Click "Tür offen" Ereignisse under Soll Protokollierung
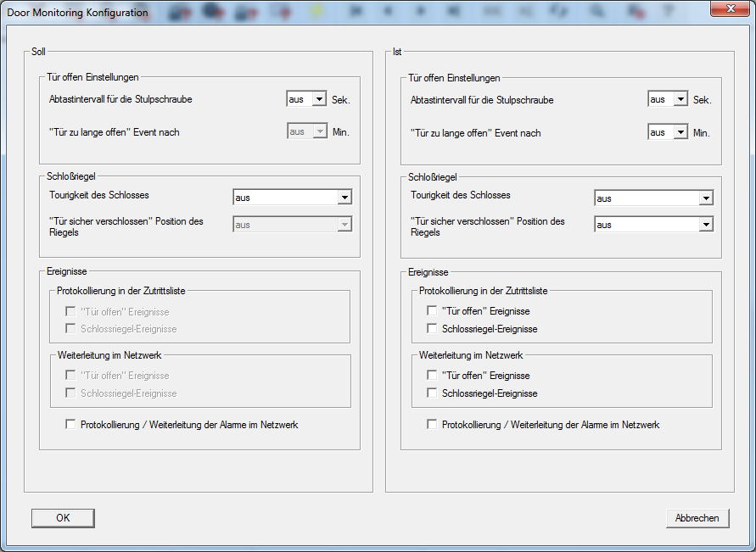756x552 pixels. (70, 311)
